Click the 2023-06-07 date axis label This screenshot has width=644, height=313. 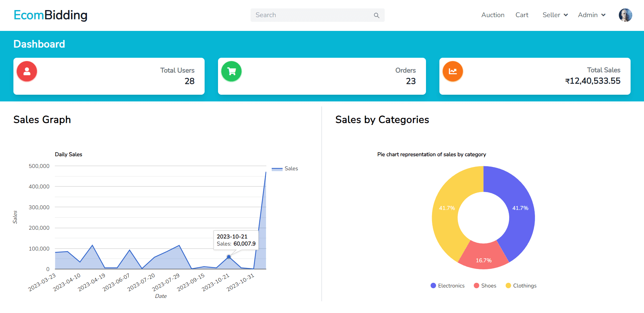coord(116,282)
